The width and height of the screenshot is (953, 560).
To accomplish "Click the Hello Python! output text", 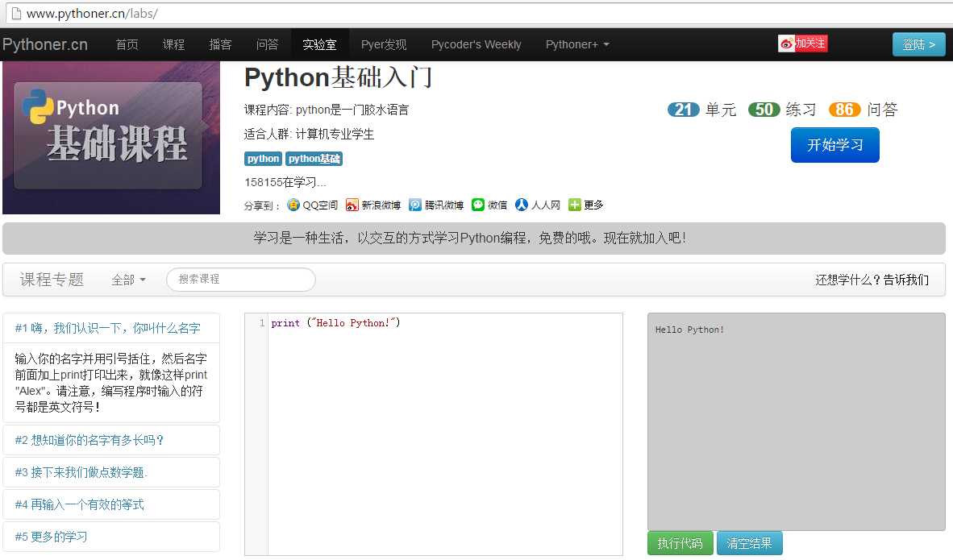I will coord(689,330).
